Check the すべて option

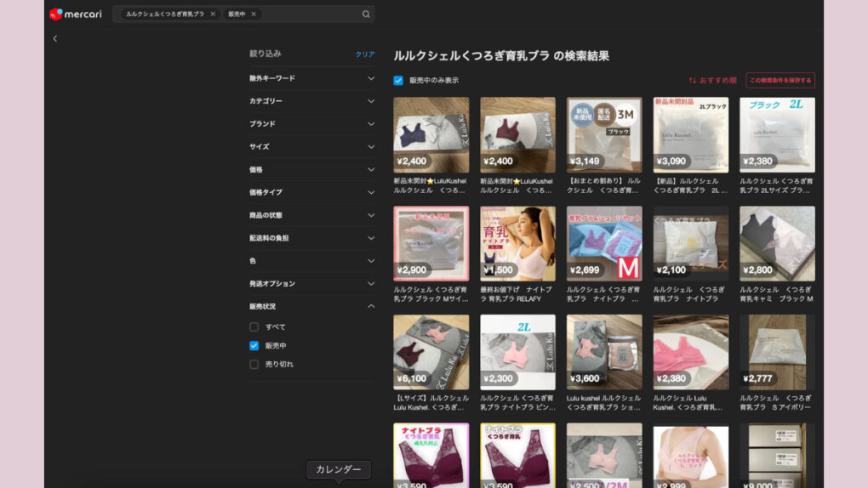254,327
